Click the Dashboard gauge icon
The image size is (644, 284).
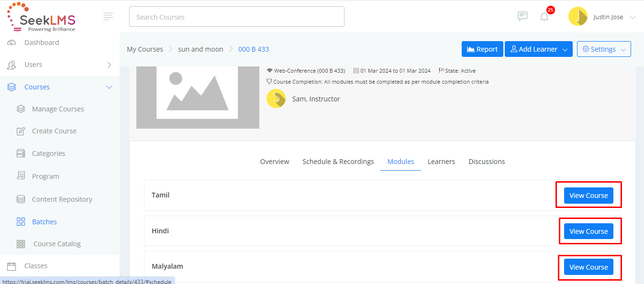11,43
